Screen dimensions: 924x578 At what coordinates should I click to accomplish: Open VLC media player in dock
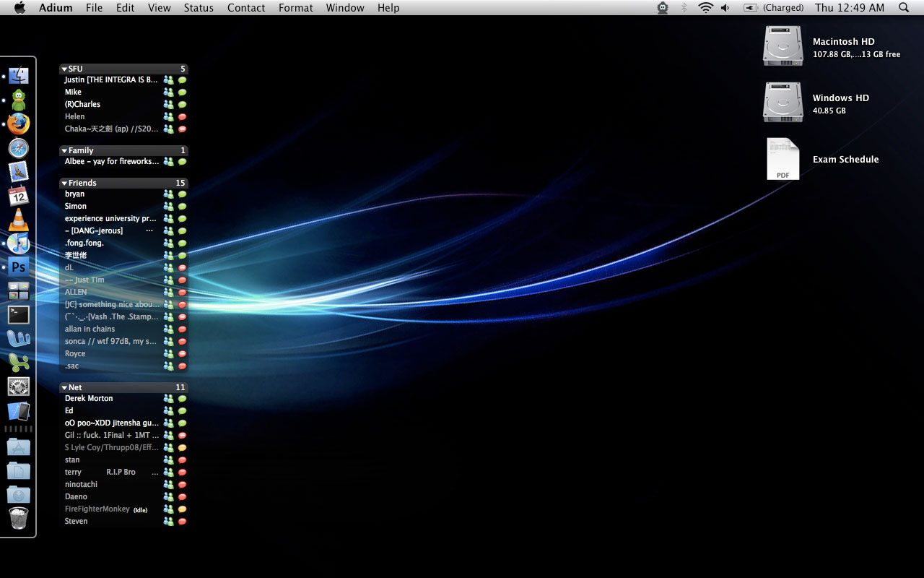click(x=19, y=219)
